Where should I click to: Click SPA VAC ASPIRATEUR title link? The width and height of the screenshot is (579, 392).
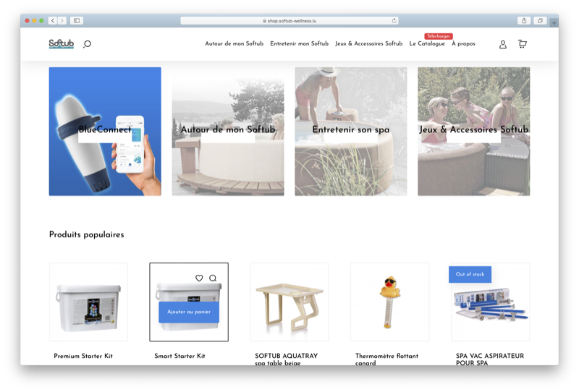point(490,359)
